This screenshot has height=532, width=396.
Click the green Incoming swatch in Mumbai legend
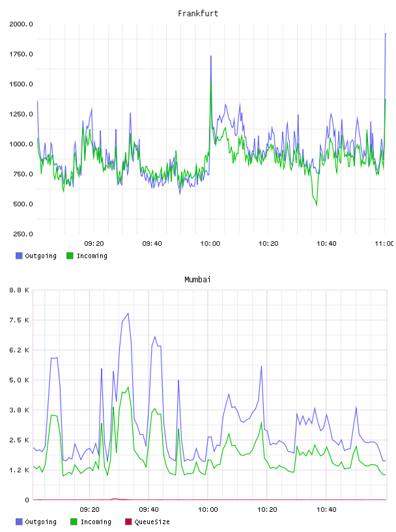pos(74,522)
